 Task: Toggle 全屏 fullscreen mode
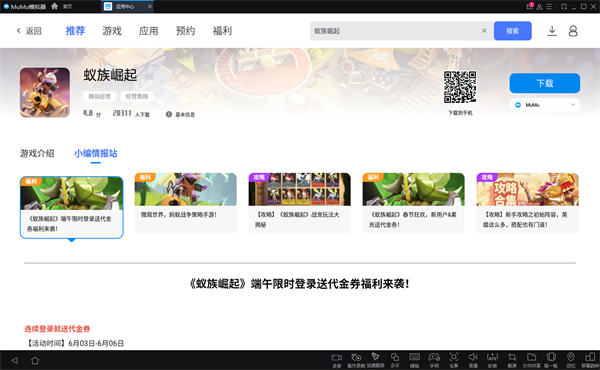tap(454, 360)
